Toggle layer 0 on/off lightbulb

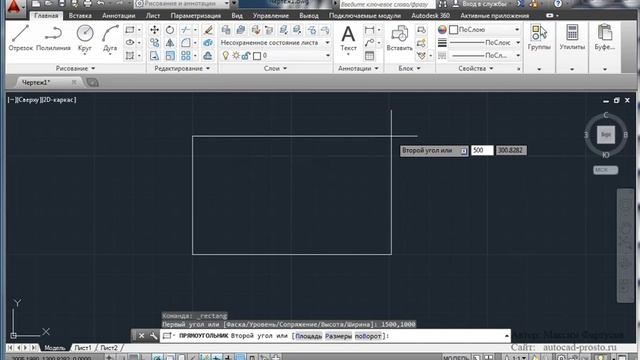coord(225,56)
